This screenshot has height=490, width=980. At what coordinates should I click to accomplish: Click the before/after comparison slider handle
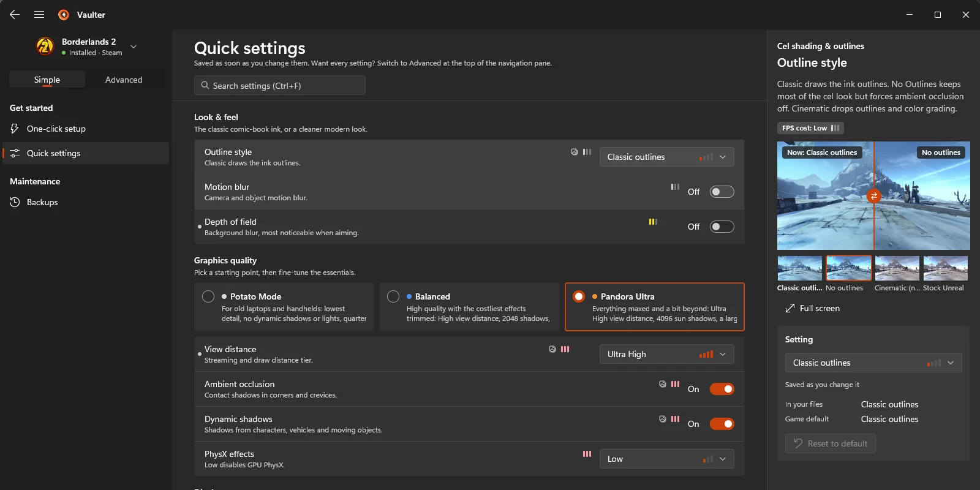pyautogui.click(x=873, y=196)
